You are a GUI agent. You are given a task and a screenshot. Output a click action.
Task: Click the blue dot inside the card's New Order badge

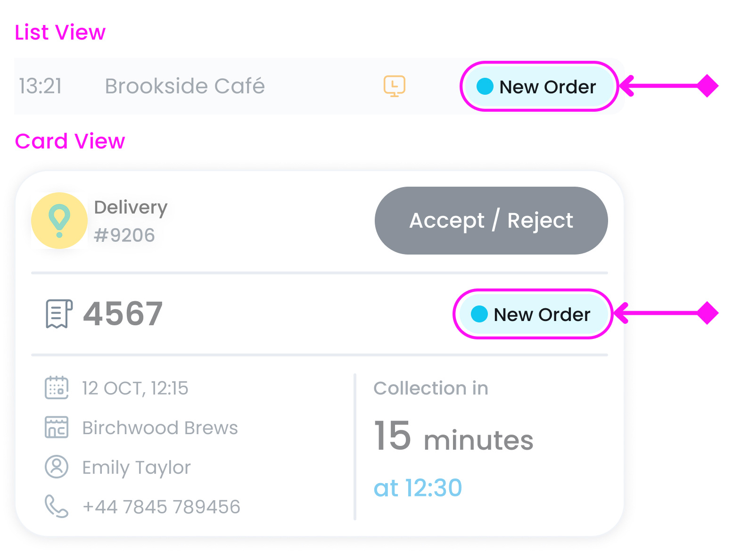pyautogui.click(x=479, y=314)
